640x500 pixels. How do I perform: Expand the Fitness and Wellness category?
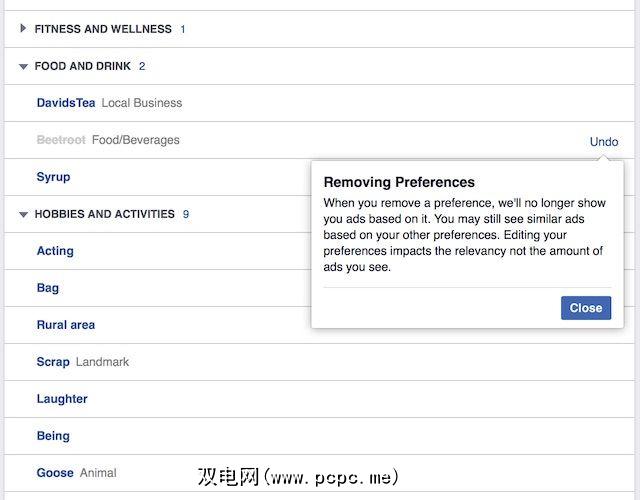[x=23, y=29]
